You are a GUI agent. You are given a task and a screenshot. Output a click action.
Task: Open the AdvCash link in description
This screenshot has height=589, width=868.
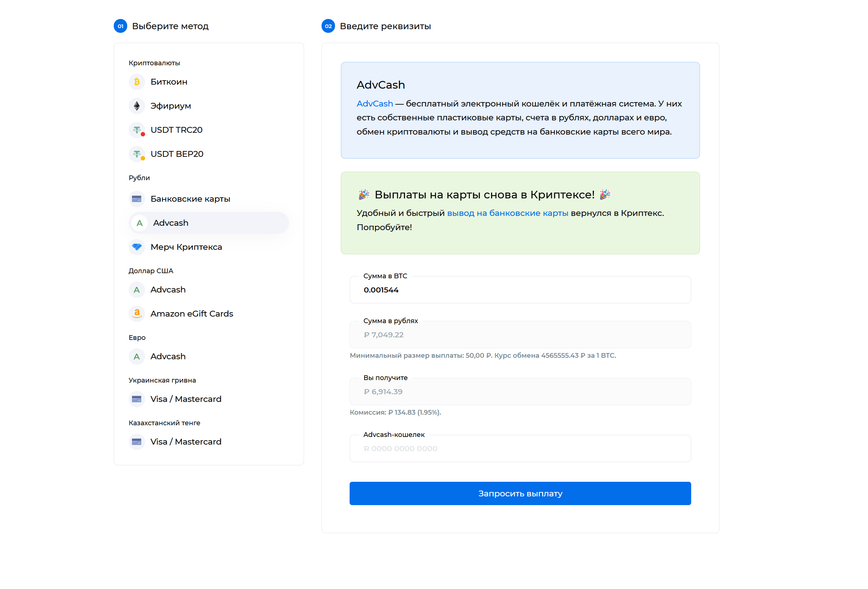[x=375, y=104]
